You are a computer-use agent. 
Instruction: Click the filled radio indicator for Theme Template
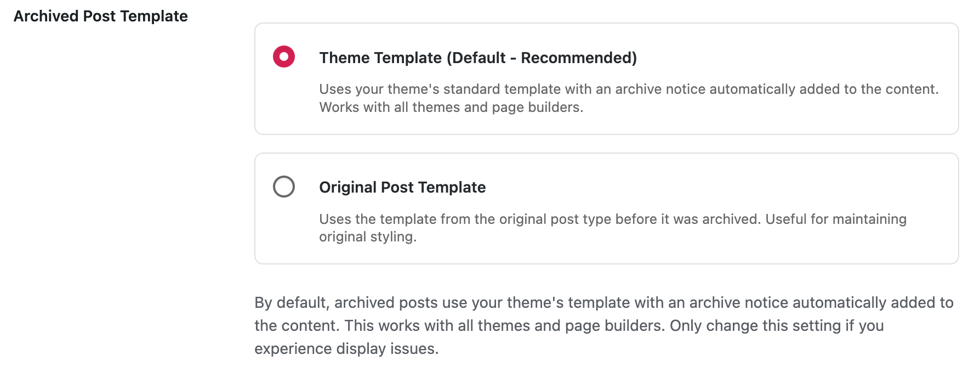click(283, 57)
